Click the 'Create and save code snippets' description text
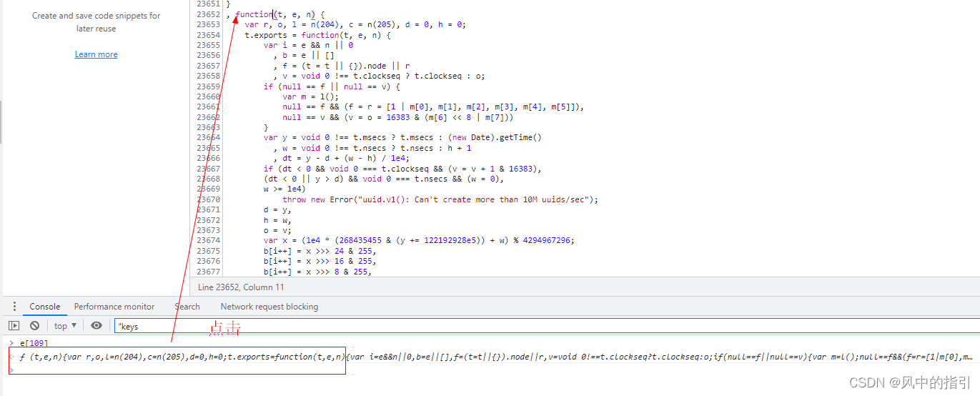The image size is (980, 396). coord(96,22)
